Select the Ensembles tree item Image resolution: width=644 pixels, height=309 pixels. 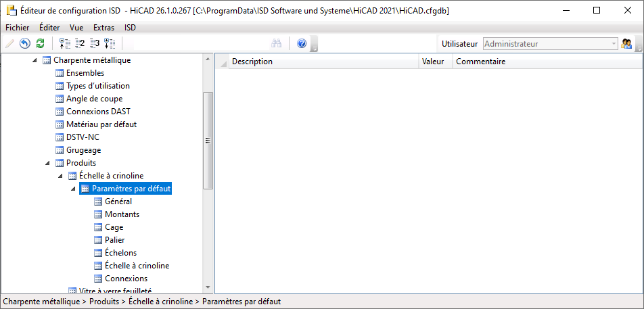point(85,73)
